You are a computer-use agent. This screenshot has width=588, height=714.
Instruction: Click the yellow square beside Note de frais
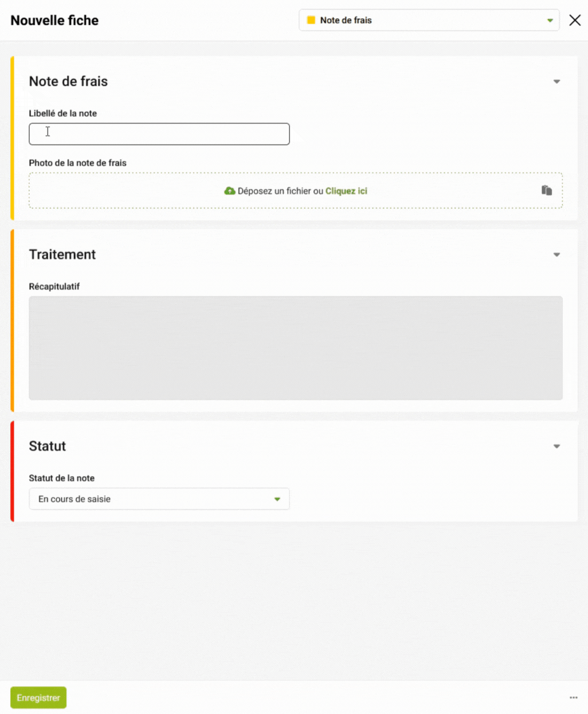pos(311,20)
